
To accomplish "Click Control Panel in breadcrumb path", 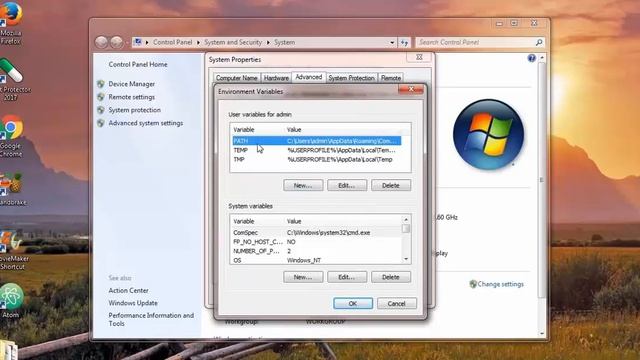I will tap(172, 42).
